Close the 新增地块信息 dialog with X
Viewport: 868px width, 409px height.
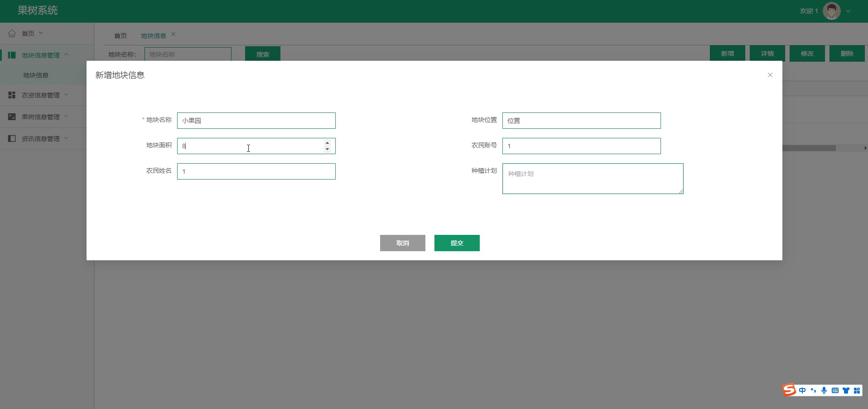point(770,75)
